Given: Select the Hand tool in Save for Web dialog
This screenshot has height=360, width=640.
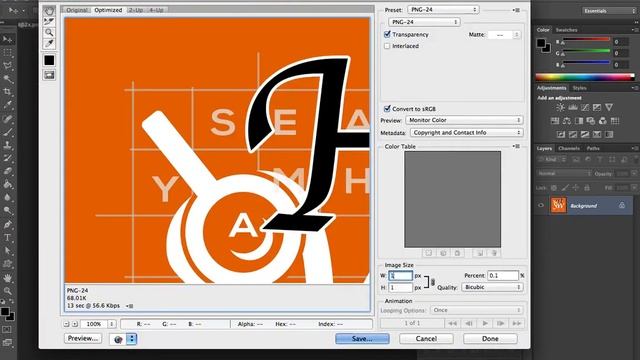Looking at the screenshot, I should [49, 11].
